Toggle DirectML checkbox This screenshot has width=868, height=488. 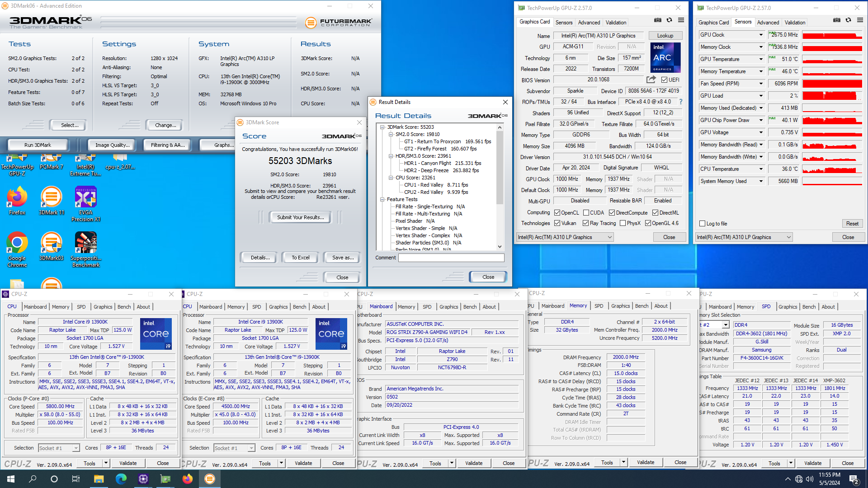(655, 213)
